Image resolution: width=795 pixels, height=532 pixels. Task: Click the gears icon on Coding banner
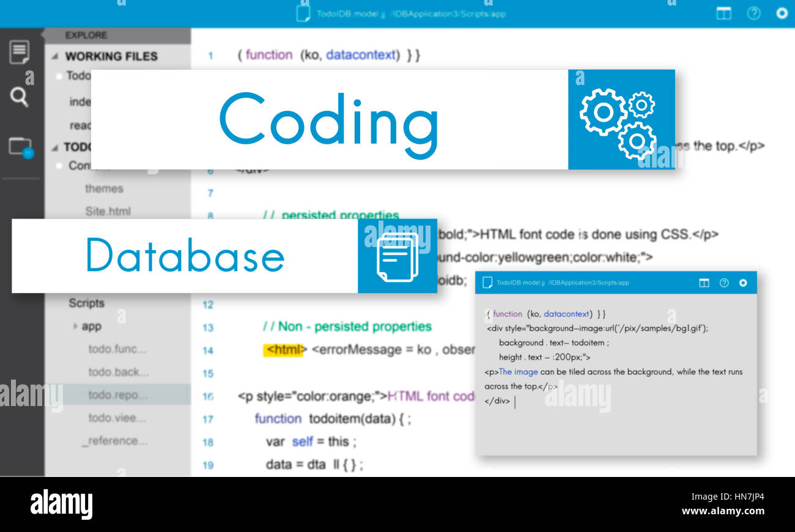pos(618,124)
